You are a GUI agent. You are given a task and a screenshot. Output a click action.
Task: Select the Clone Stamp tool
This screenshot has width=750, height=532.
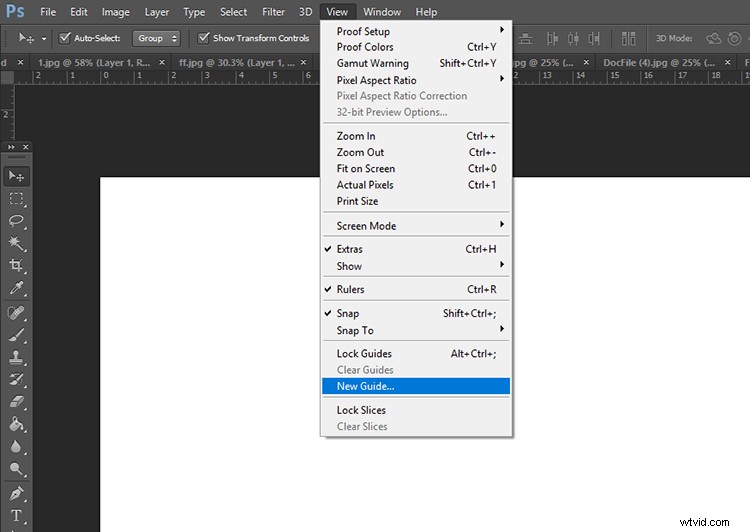[16, 357]
